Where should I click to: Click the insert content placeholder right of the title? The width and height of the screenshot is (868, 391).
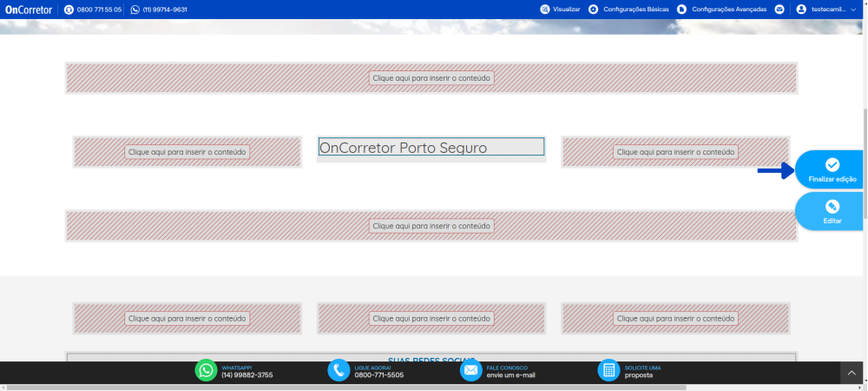675,152
